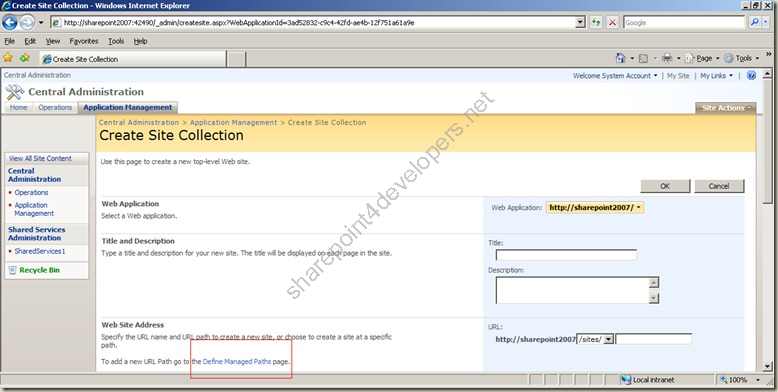Screen dimensions: 778x392
Task: Open Application Management in the left sidebar
Action: point(34,209)
